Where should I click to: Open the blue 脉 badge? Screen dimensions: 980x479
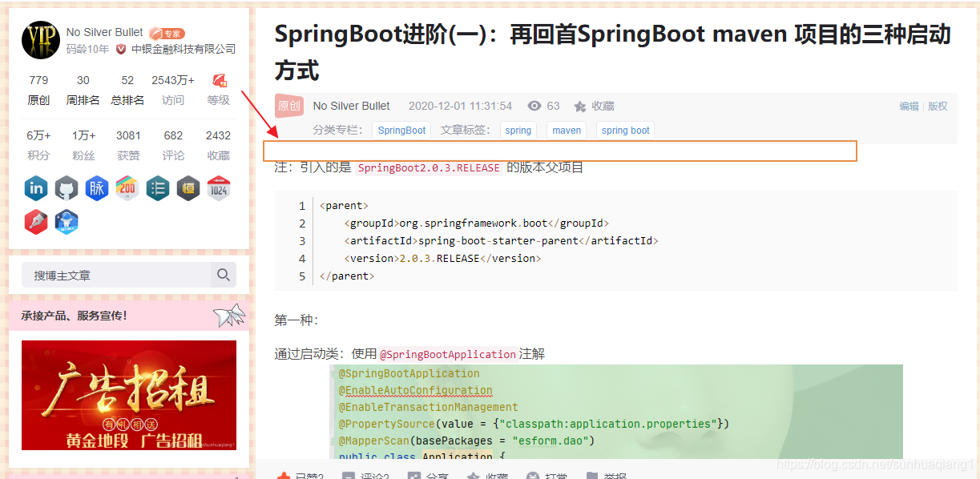(x=97, y=189)
